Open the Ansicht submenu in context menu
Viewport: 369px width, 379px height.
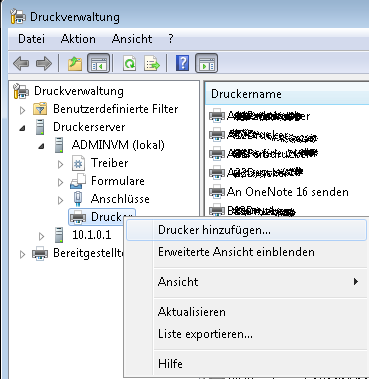point(246,282)
